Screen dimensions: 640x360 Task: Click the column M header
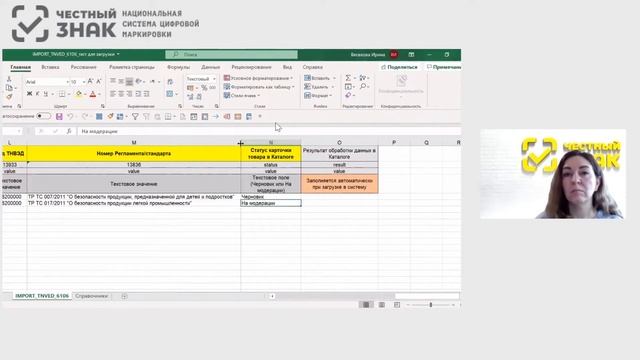[x=134, y=142]
